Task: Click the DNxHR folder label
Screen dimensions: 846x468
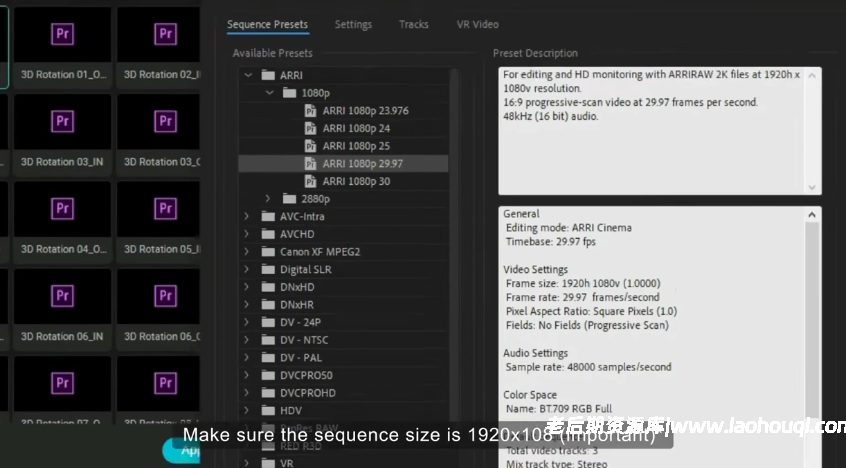Action: pos(297,304)
